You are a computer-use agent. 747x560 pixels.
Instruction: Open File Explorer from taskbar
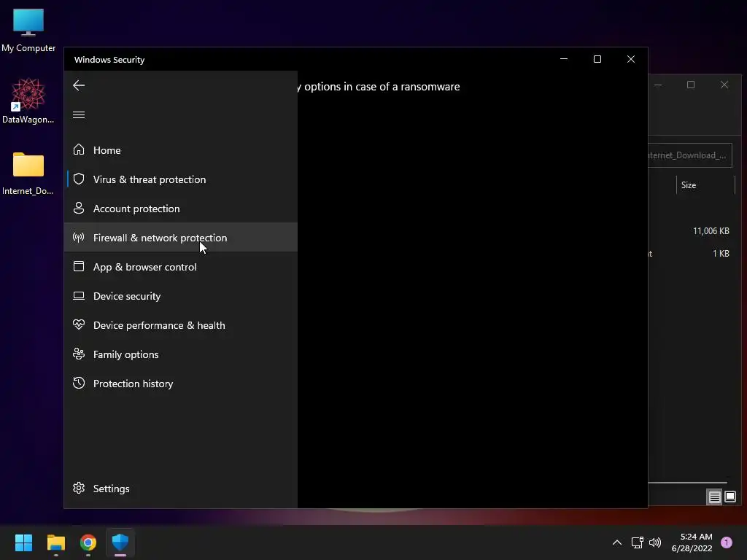(x=56, y=542)
